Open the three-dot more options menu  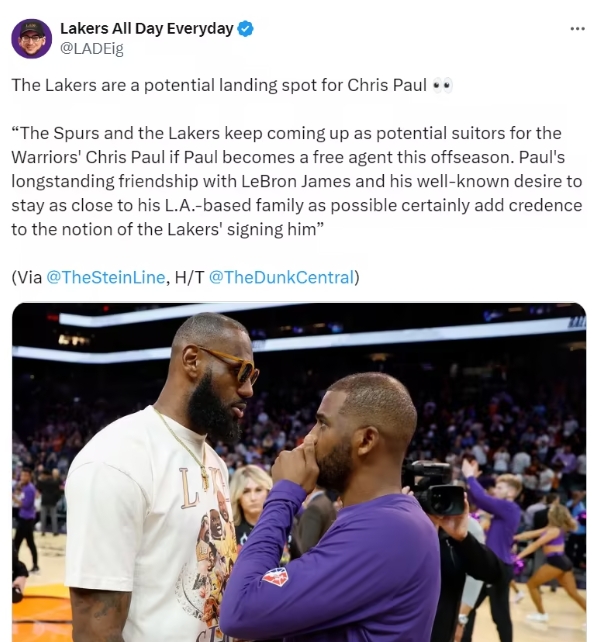click(577, 29)
